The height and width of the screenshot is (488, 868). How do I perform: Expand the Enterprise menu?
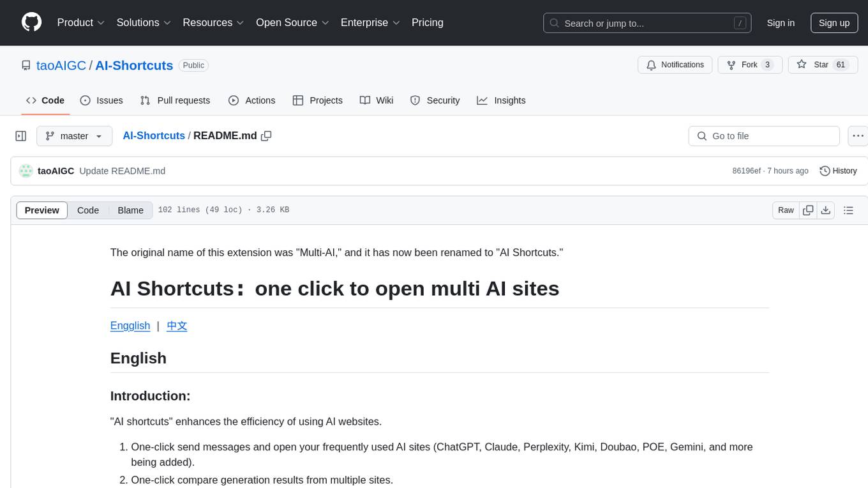pyautogui.click(x=370, y=22)
